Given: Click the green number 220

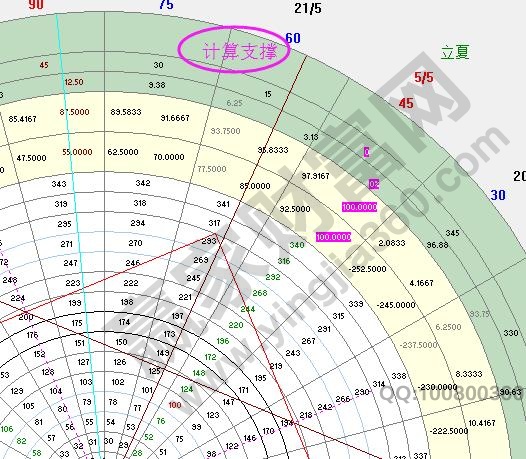Looking at the screenshot, I should point(236,325).
